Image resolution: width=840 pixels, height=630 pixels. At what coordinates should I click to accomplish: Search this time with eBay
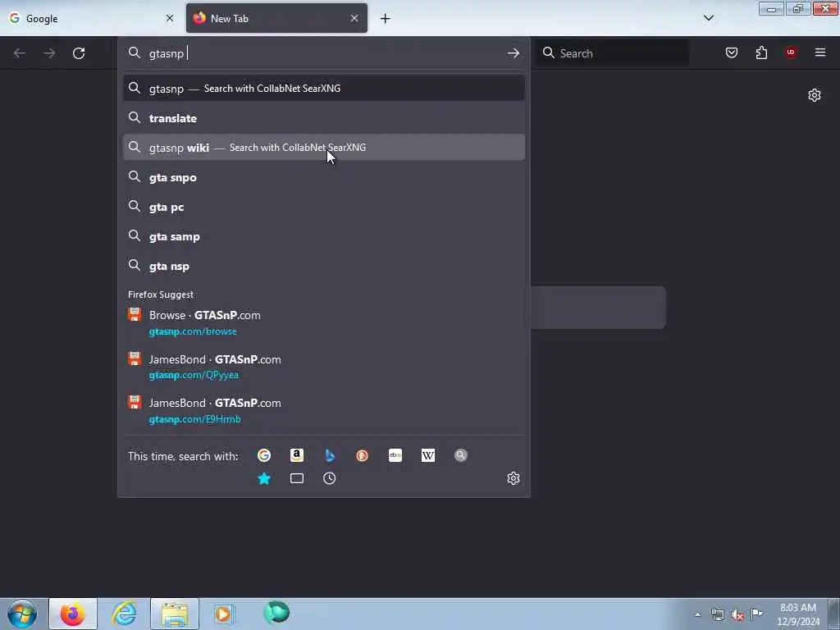pos(395,455)
